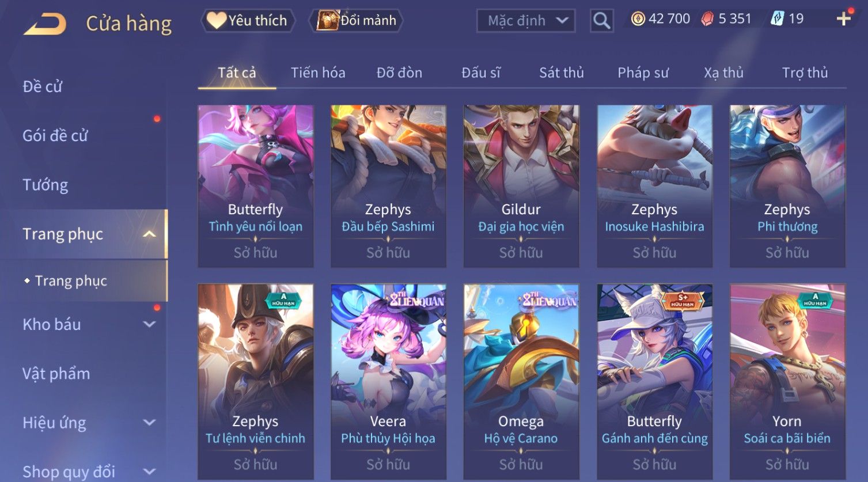Switch to the Tiến hóa tab
This screenshot has height=482, width=868.
318,73
